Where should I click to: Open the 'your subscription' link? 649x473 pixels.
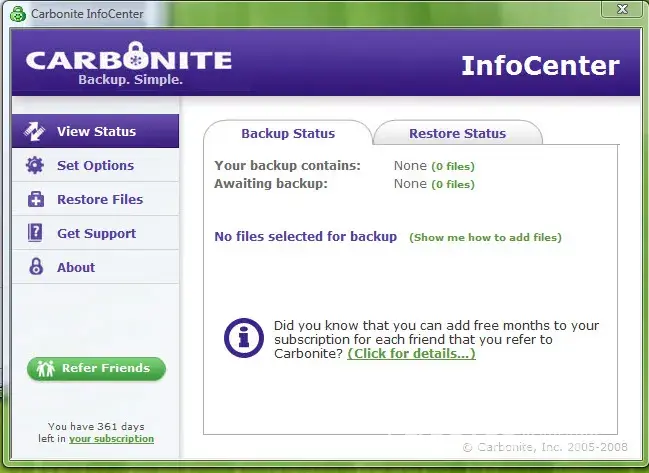(111, 438)
